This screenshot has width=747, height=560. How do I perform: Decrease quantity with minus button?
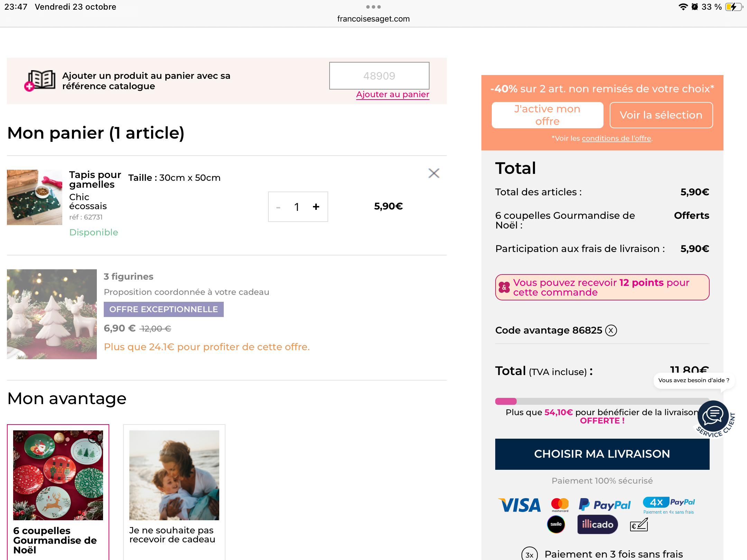click(x=278, y=207)
